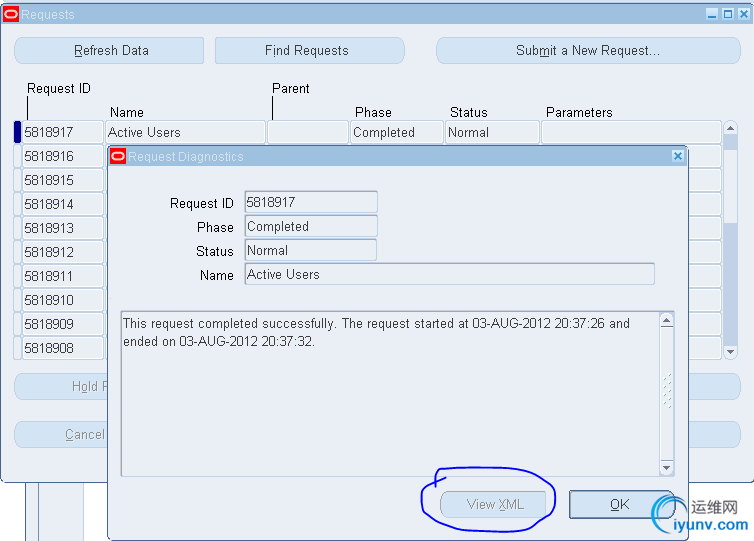The width and height of the screenshot is (754, 541).
Task: Select request ID 5818917 row
Action: tap(63, 132)
